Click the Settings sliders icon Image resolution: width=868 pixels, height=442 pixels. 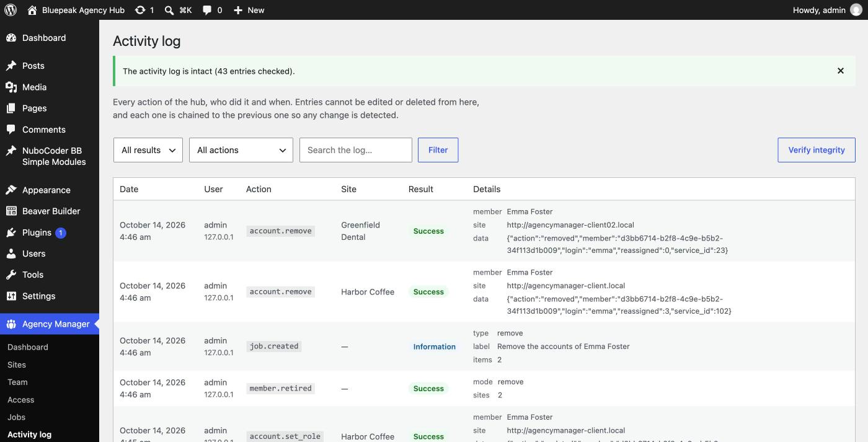coord(11,296)
